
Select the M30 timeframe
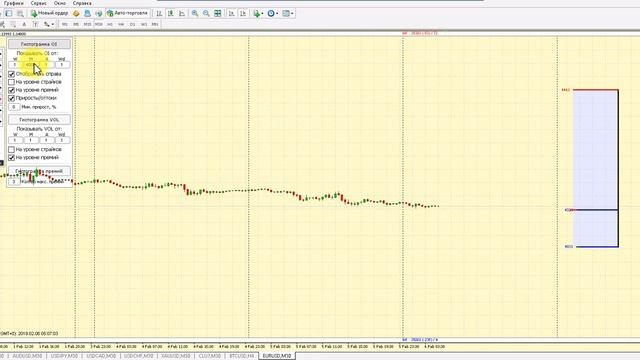pos(99,24)
